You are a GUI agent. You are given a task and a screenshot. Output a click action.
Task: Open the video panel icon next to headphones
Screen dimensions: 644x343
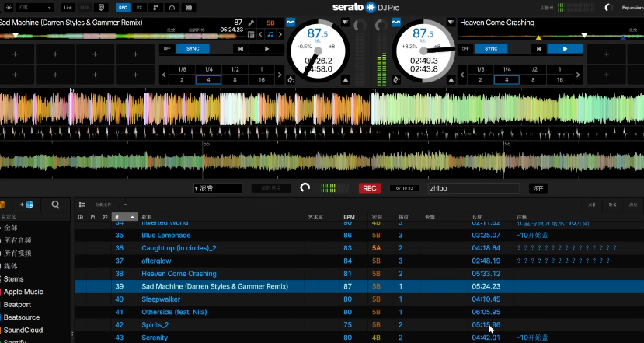[x=189, y=8]
